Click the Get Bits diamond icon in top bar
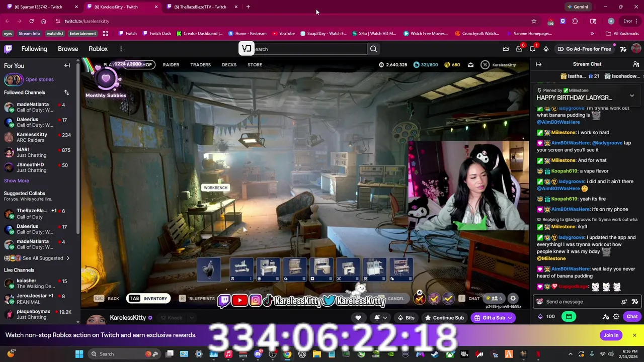Screen dimensions: 644x362 (x=546, y=49)
